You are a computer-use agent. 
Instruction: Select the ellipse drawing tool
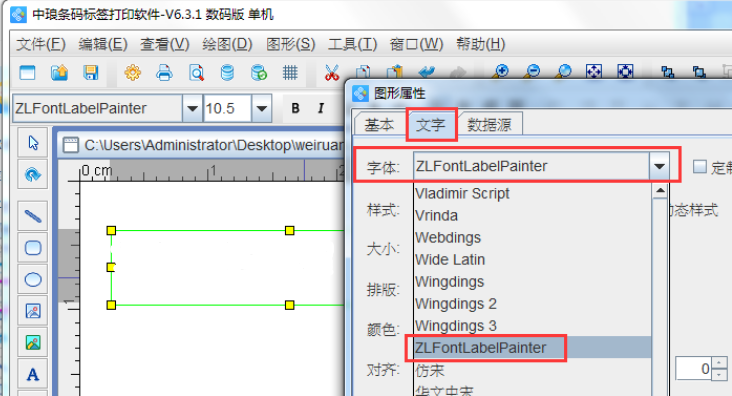click(x=33, y=279)
